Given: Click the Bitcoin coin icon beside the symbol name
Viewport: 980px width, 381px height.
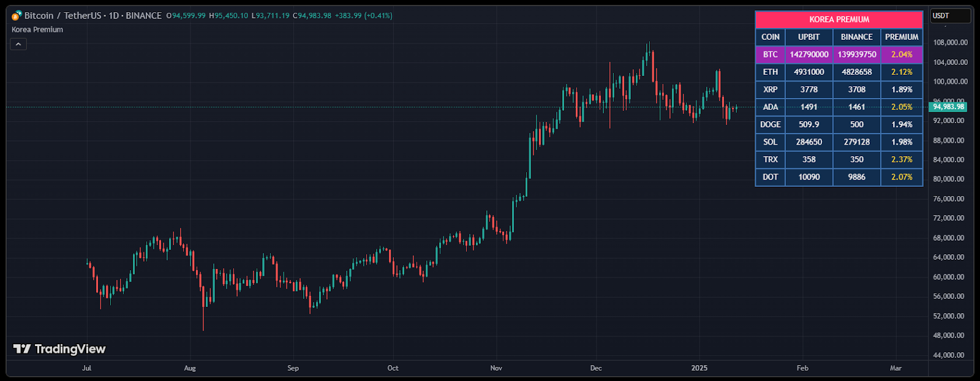Looking at the screenshot, I should click(x=17, y=15).
